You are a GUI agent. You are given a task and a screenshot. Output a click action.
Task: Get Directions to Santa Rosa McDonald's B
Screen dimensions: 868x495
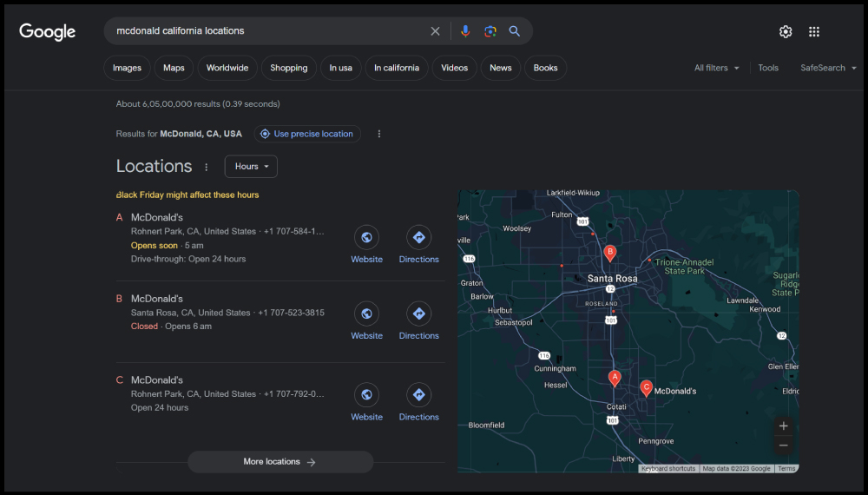click(x=419, y=320)
